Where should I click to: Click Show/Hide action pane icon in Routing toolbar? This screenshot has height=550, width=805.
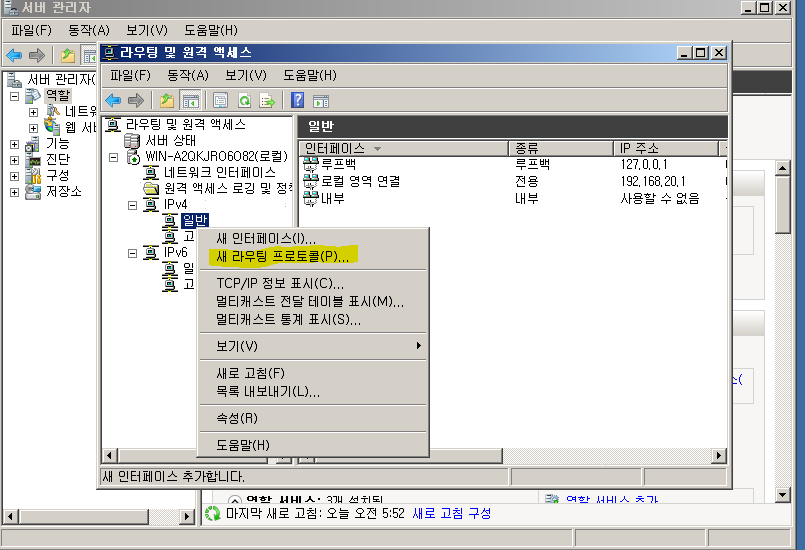(x=321, y=101)
